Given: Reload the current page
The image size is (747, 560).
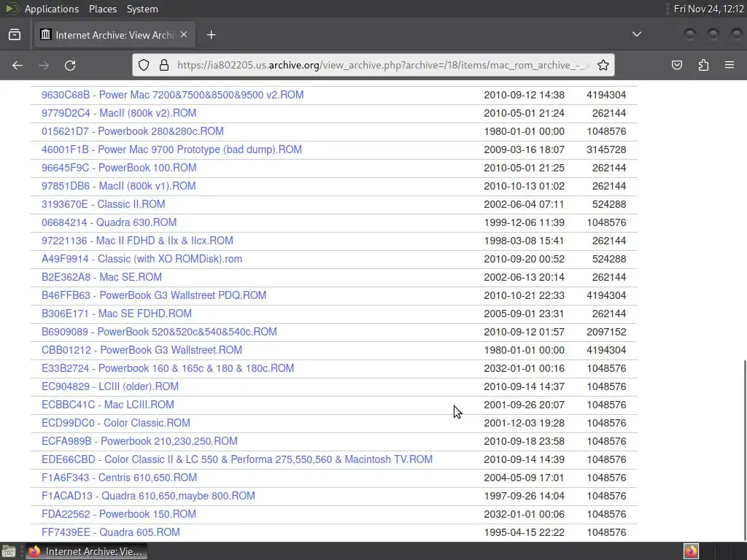Looking at the screenshot, I should point(70,65).
